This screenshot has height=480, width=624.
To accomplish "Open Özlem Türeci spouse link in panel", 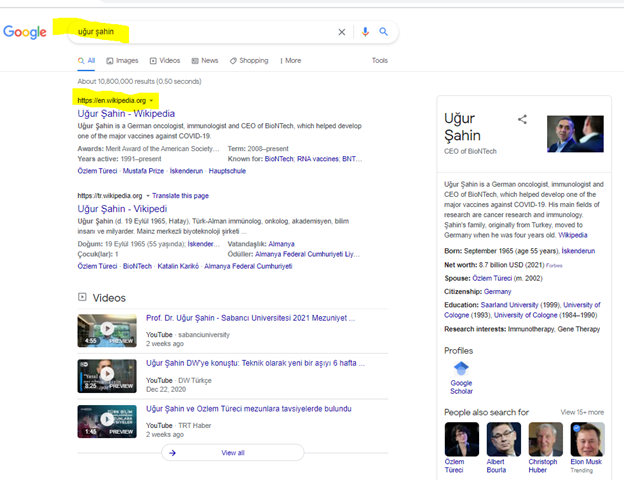I will (492, 278).
